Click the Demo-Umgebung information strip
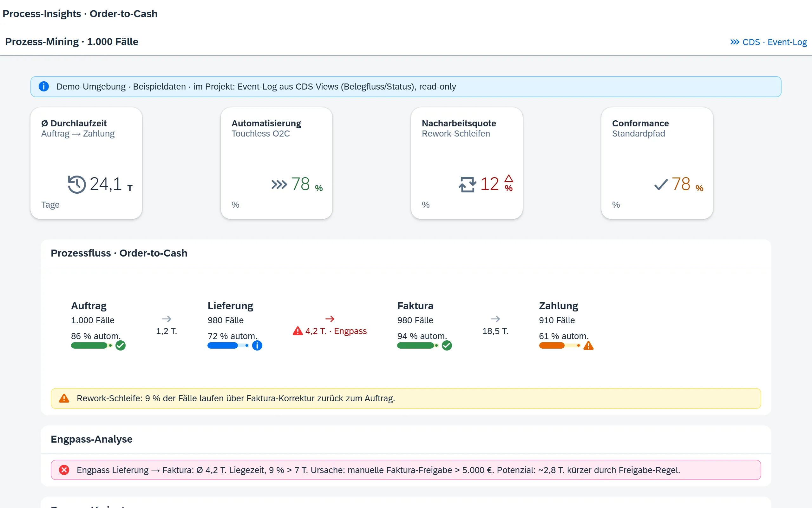 pos(406,87)
